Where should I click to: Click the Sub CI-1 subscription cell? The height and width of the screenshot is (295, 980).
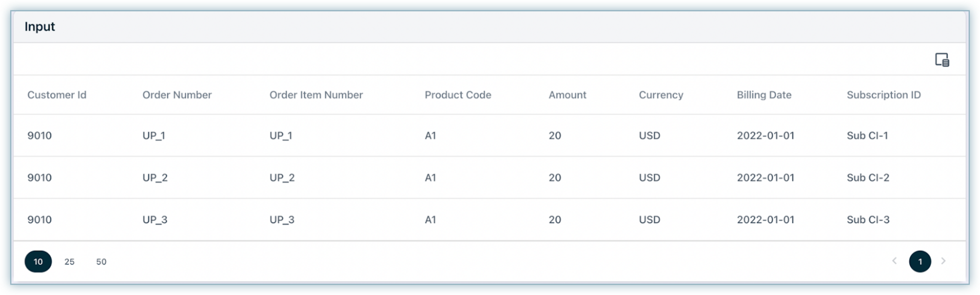point(867,136)
